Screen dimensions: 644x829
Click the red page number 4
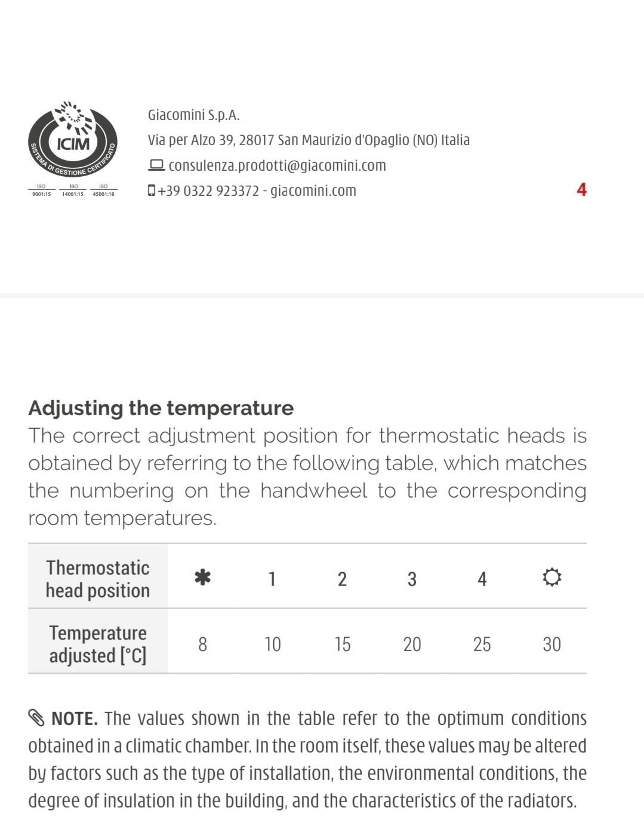click(581, 190)
